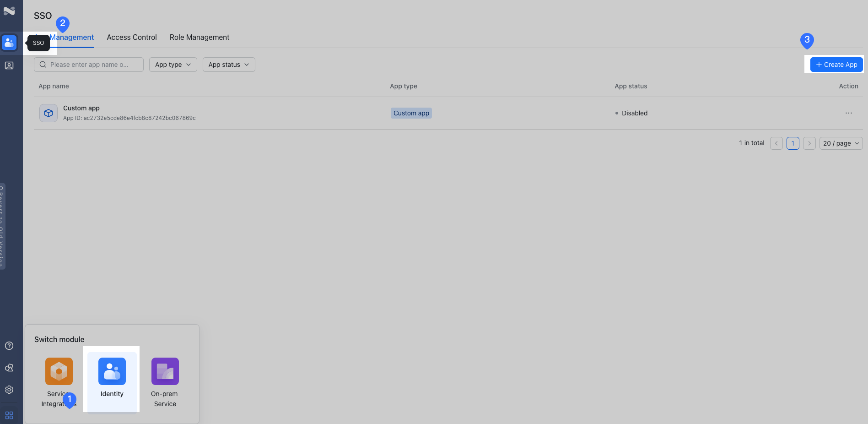The image size is (868, 424).
Task: Open the help question mark icon
Action: coord(9,346)
